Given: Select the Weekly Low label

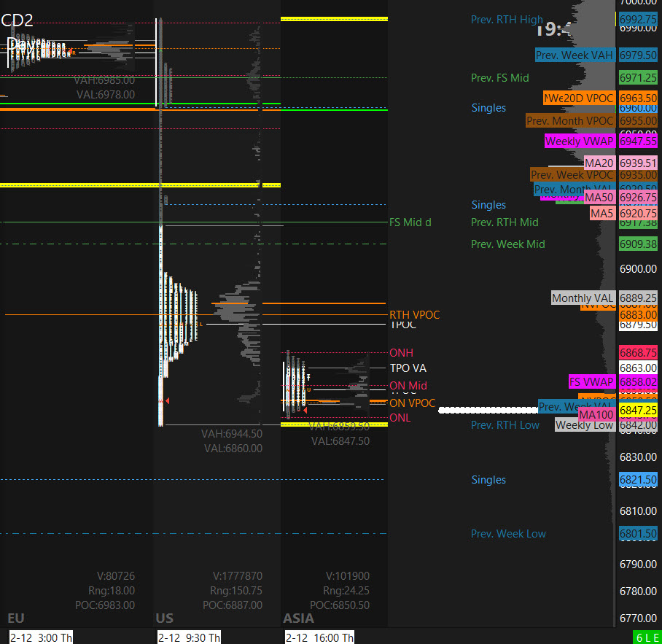Looking at the screenshot, I should pyautogui.click(x=585, y=425).
